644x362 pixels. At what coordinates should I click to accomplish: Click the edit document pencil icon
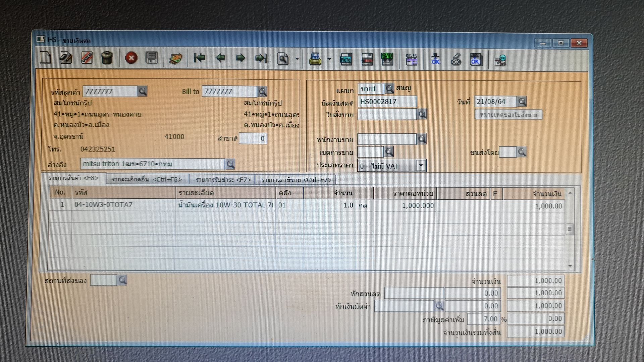tap(66, 58)
